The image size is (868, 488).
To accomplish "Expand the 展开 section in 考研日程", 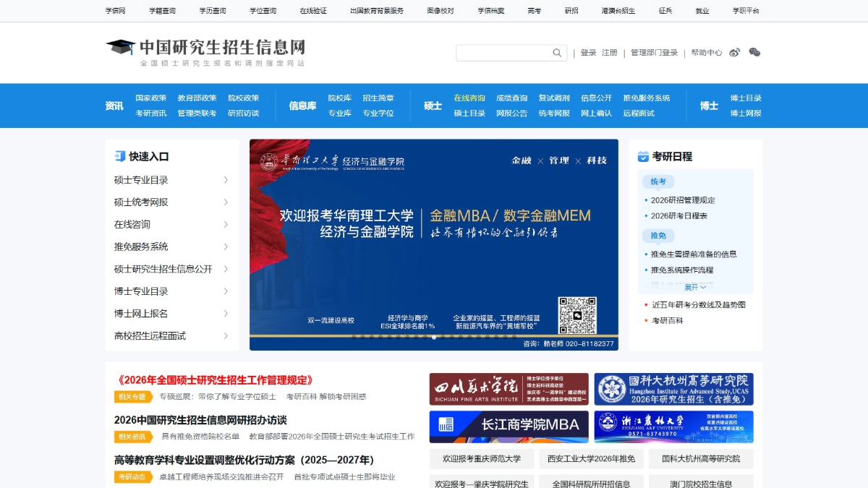I will (695, 287).
